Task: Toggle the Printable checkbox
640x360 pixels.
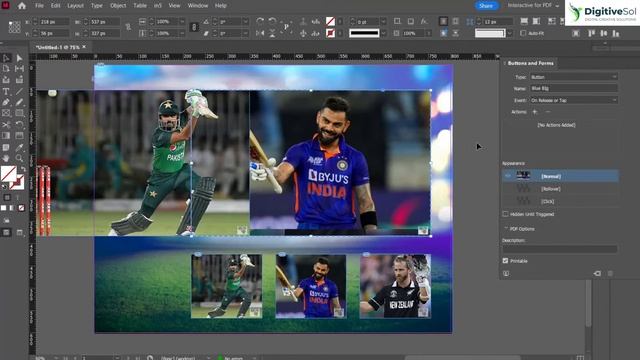Action: (505, 260)
